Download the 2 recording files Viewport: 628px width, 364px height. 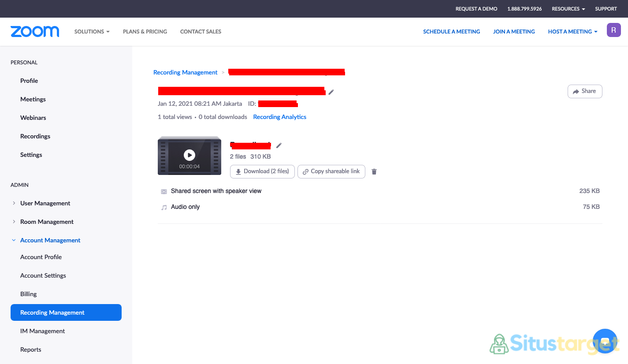pos(262,171)
